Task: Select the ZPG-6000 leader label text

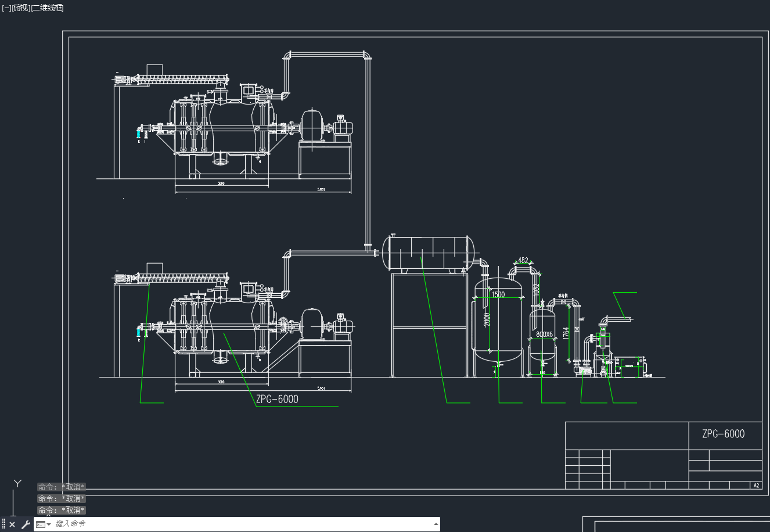Action: [x=277, y=399]
